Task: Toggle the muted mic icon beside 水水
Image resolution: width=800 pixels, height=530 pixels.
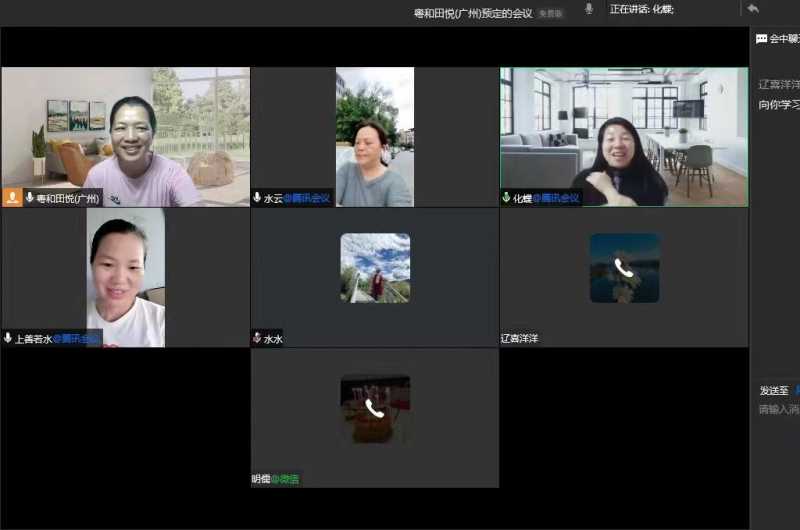Action: [x=257, y=338]
